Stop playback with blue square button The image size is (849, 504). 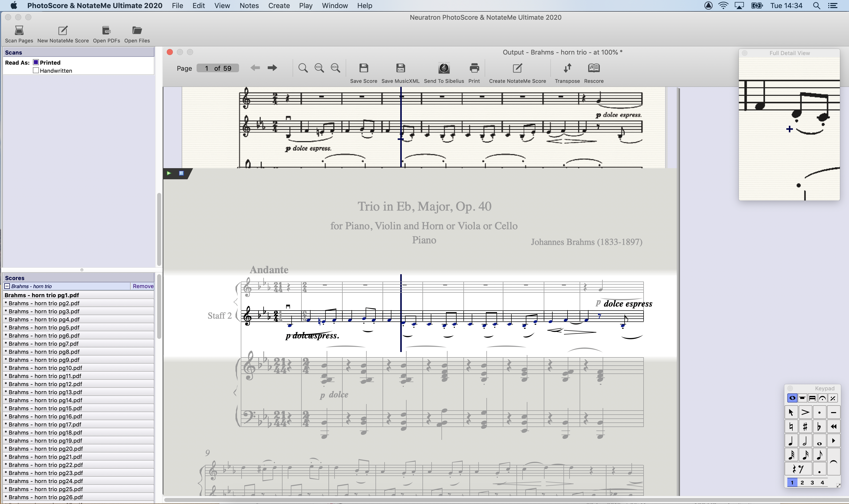(x=181, y=173)
